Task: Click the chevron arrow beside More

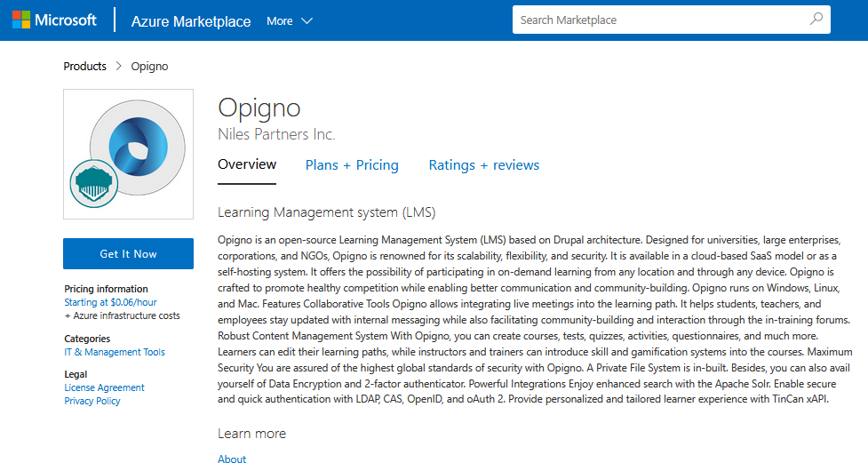Action: (307, 21)
